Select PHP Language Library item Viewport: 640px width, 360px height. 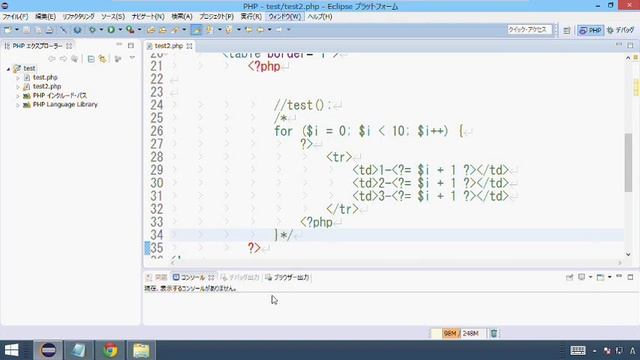coord(65,105)
